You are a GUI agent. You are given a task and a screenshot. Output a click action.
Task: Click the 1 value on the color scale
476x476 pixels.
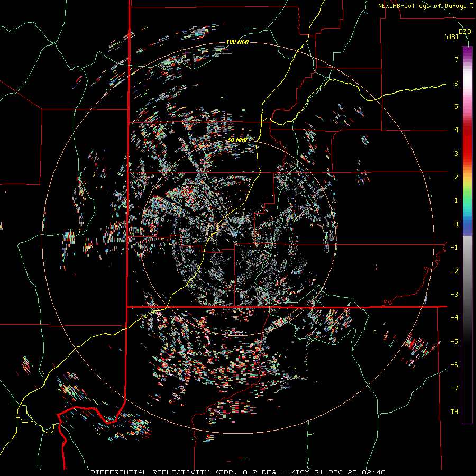[x=456, y=200]
